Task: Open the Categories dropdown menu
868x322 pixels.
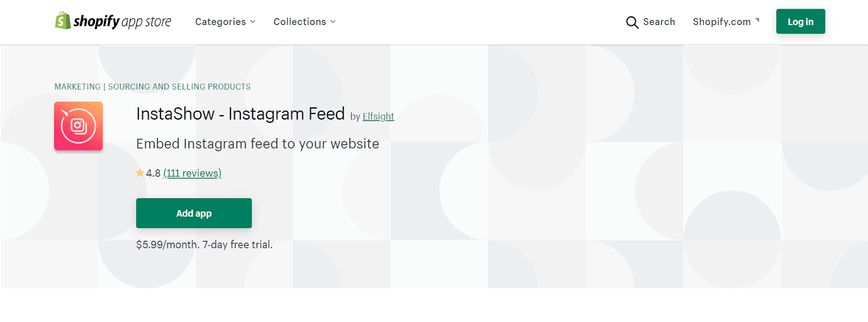Action: pyautogui.click(x=225, y=22)
